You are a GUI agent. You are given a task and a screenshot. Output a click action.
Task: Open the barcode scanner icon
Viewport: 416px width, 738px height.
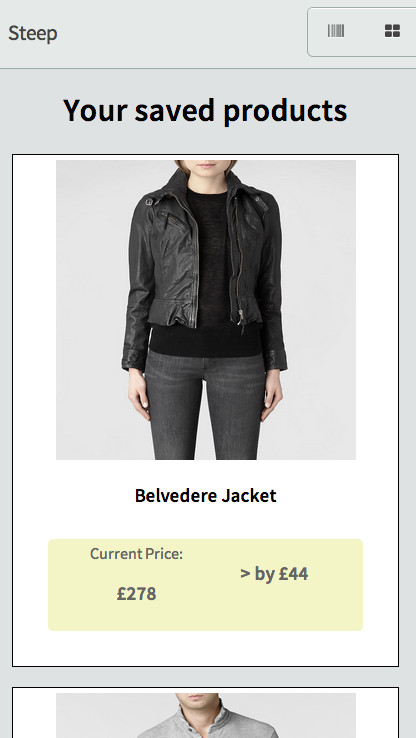click(336, 31)
